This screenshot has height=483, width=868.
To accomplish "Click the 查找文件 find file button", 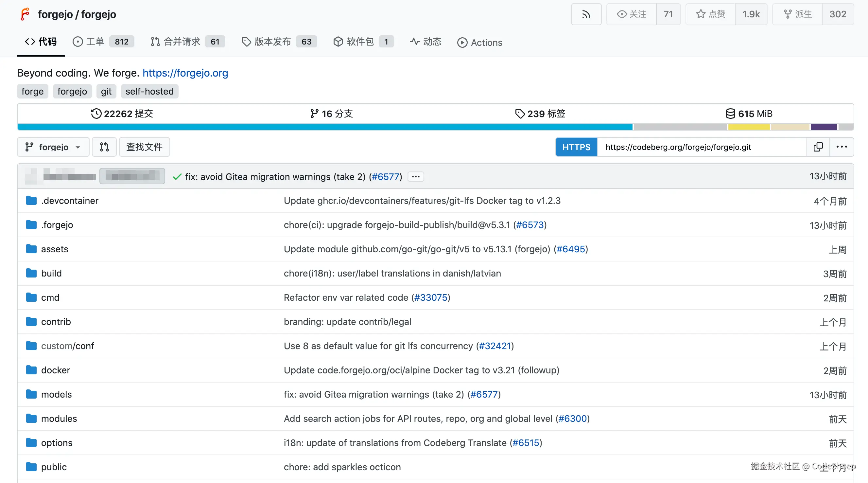I will [144, 147].
